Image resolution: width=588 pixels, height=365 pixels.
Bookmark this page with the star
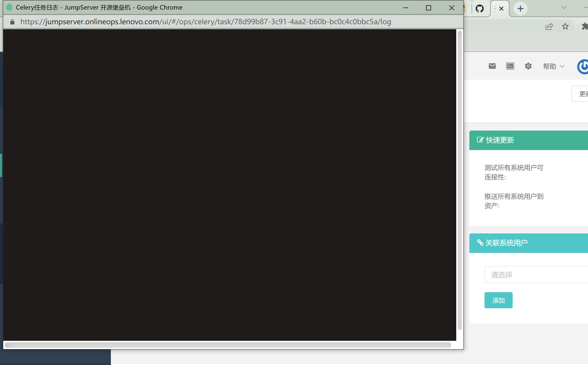(565, 26)
